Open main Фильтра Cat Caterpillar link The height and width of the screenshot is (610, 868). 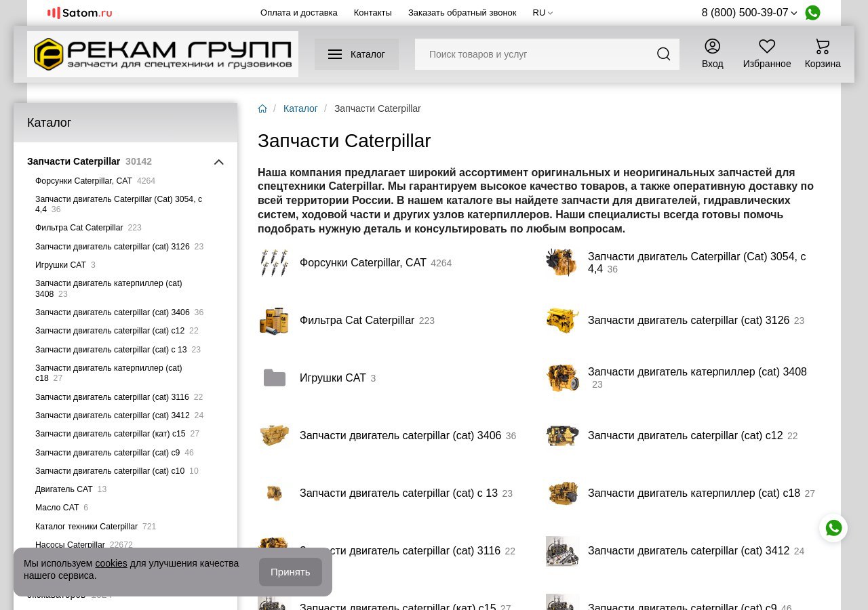357,321
